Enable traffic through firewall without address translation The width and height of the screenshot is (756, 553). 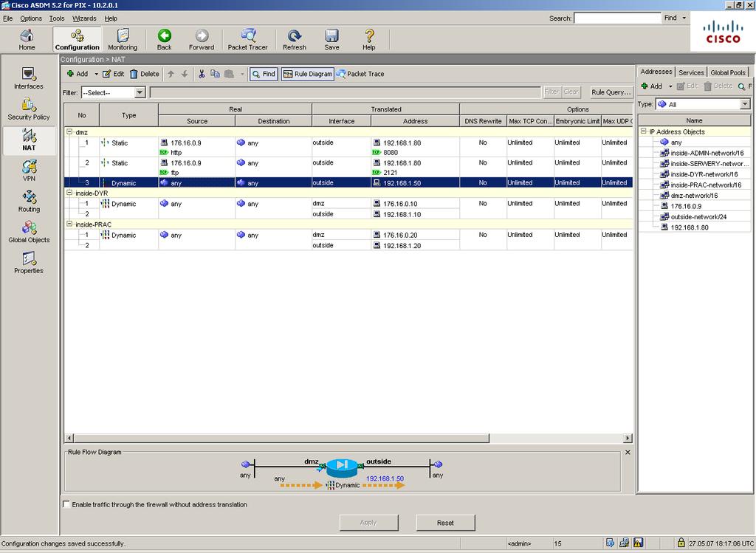pyautogui.click(x=66, y=504)
